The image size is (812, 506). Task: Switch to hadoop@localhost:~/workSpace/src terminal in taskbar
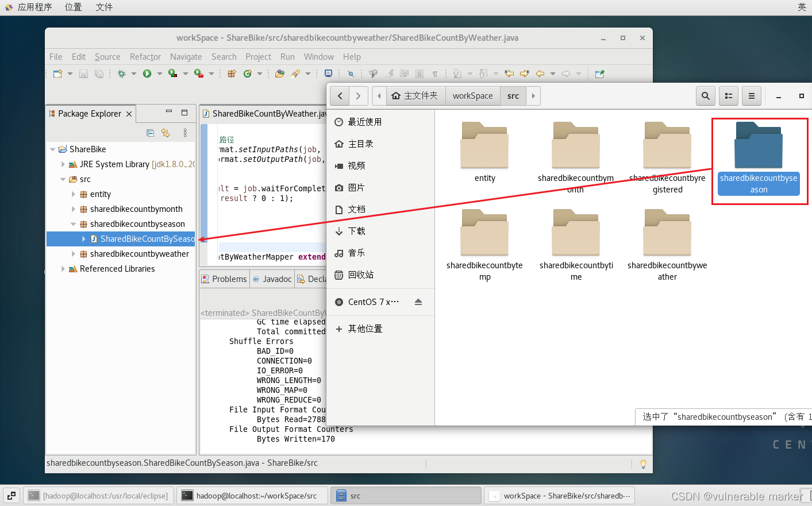pos(252,496)
